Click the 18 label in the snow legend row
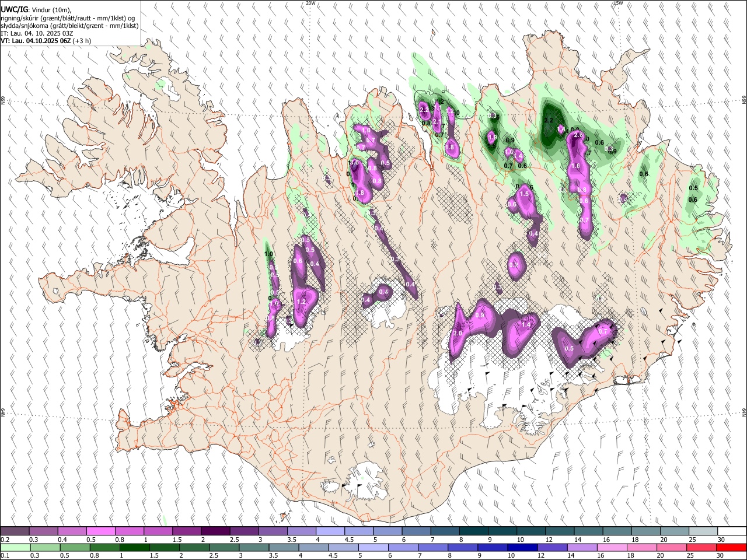This screenshot has width=747, height=560. tap(635, 540)
